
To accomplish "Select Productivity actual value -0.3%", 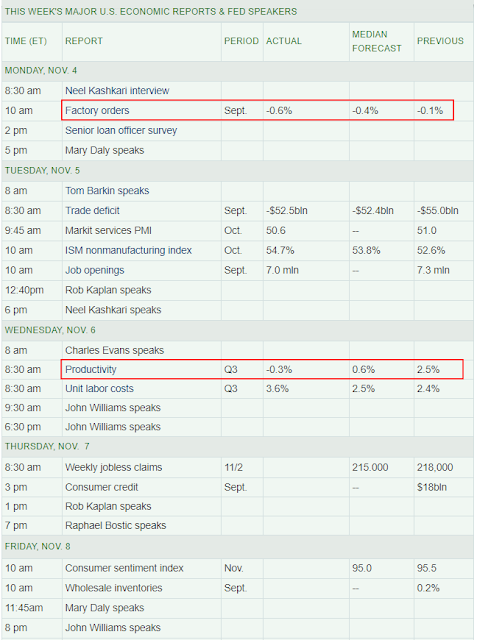I will (x=279, y=370).
